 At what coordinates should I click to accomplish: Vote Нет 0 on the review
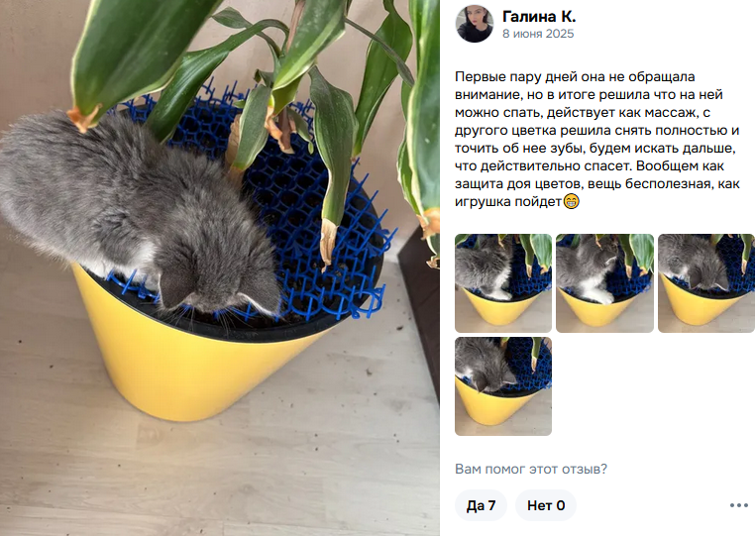tap(546, 505)
